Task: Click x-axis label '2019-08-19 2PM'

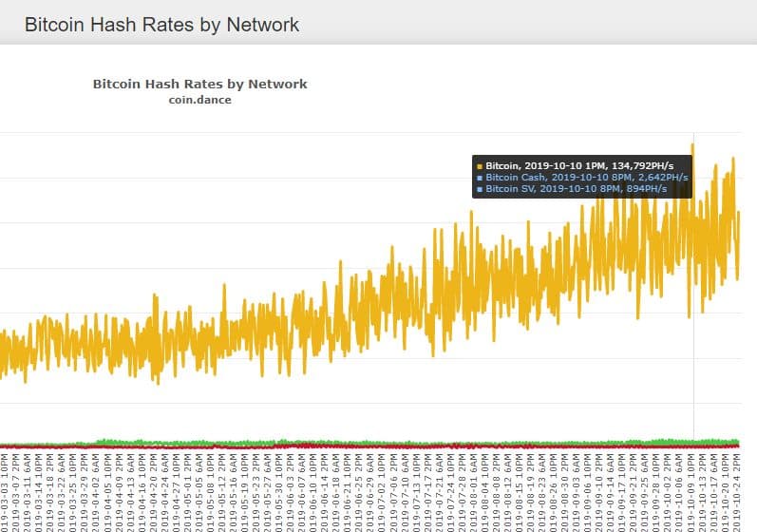Action: pyautogui.click(x=531, y=492)
